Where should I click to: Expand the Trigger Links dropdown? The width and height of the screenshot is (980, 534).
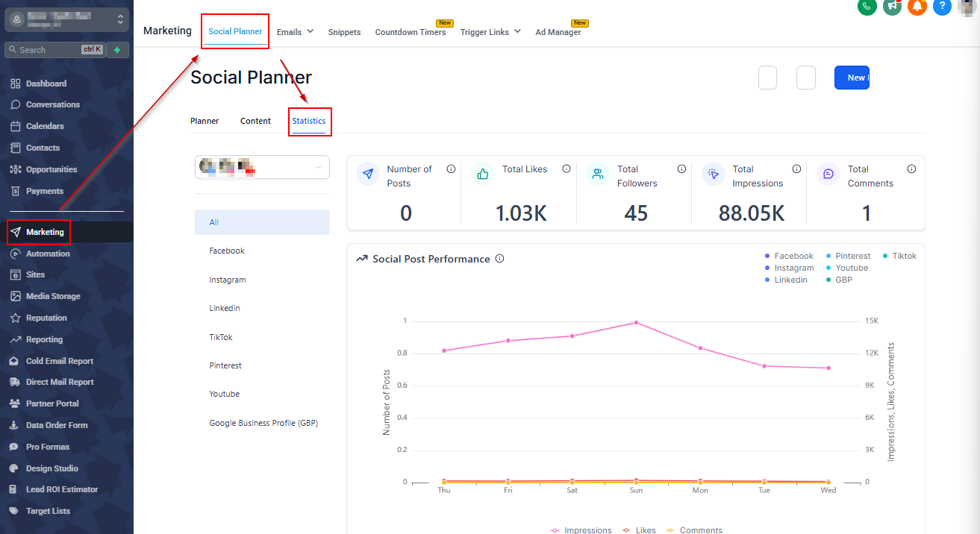(490, 32)
